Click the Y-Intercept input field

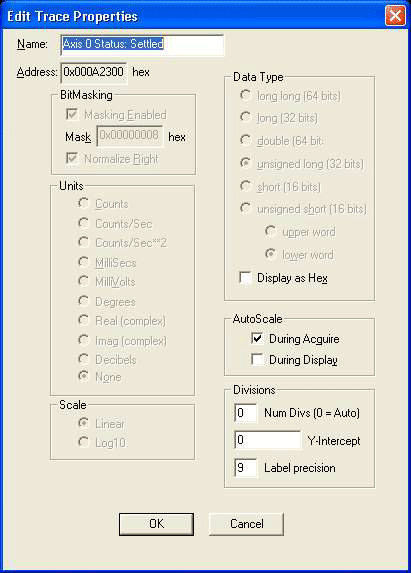[267, 440]
